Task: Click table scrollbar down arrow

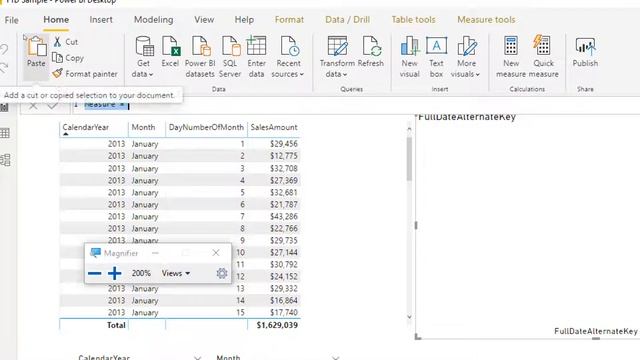Action: point(409,317)
